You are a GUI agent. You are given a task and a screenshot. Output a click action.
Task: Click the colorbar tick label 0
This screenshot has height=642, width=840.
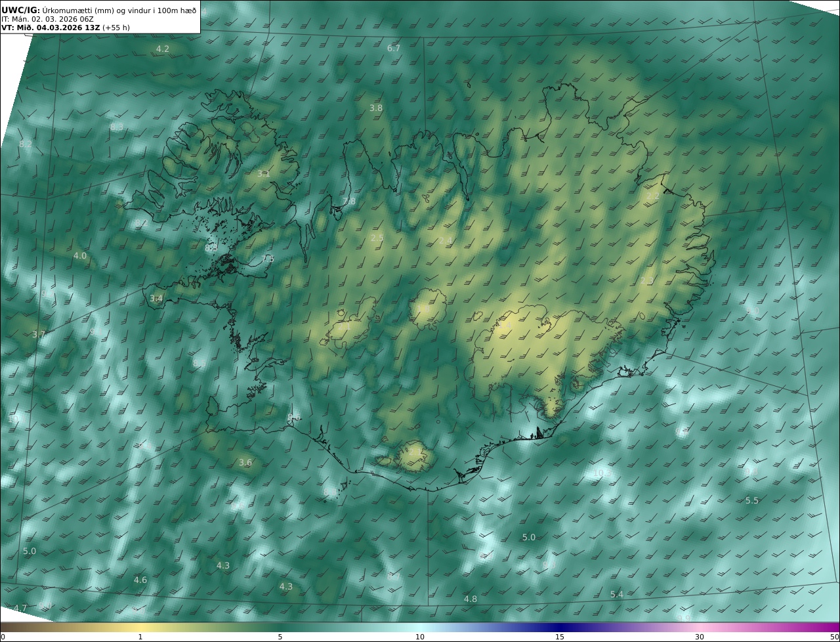(x=3, y=637)
